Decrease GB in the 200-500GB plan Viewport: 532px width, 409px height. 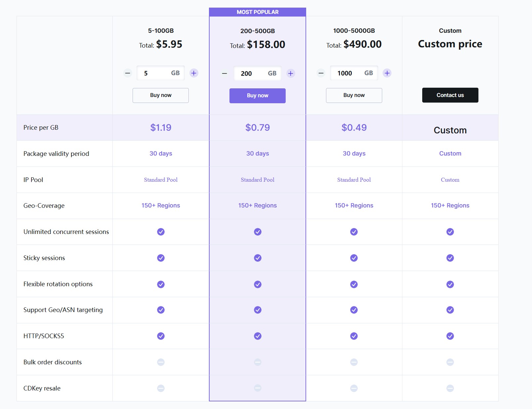click(225, 73)
